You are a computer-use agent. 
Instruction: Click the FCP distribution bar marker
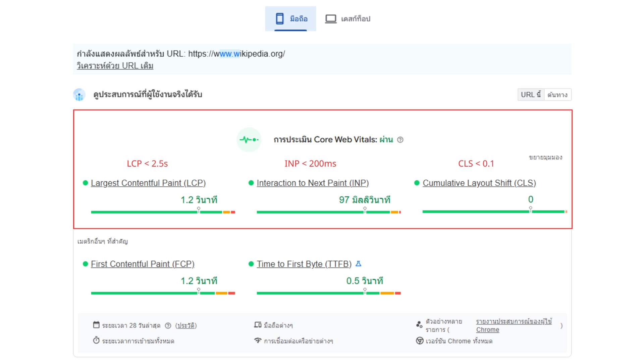click(x=199, y=291)
